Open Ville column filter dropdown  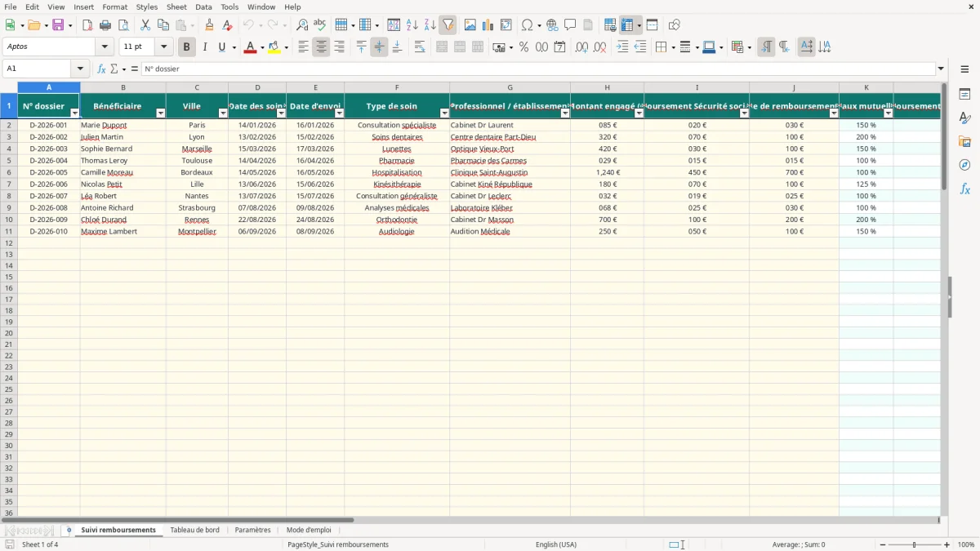[223, 113]
